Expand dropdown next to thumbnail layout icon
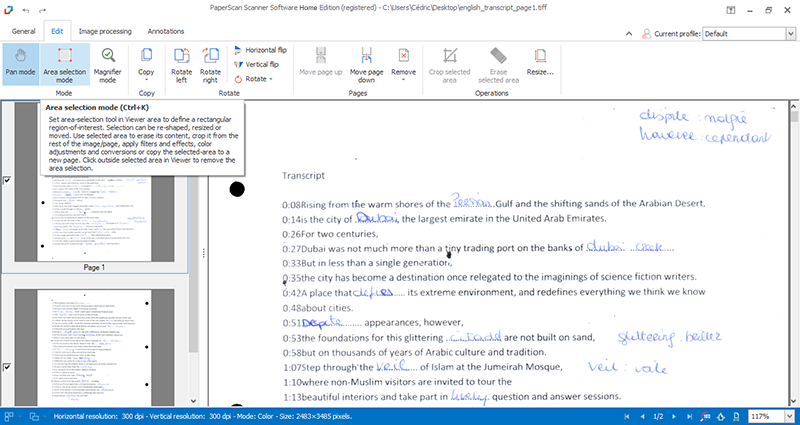 pos(18,416)
